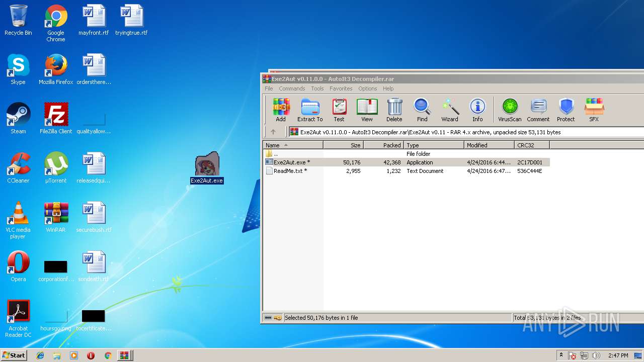644x362 pixels.
Task: Select the securebush.rtf desktop document
Action: coord(94,217)
